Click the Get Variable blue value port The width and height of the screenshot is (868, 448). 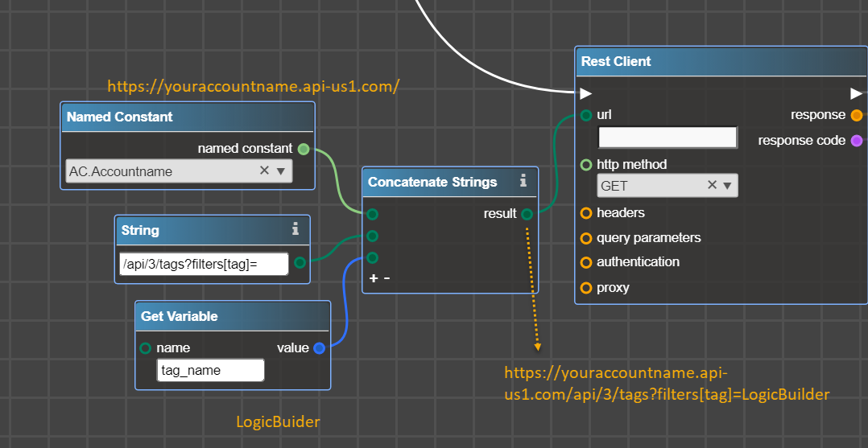coord(320,348)
